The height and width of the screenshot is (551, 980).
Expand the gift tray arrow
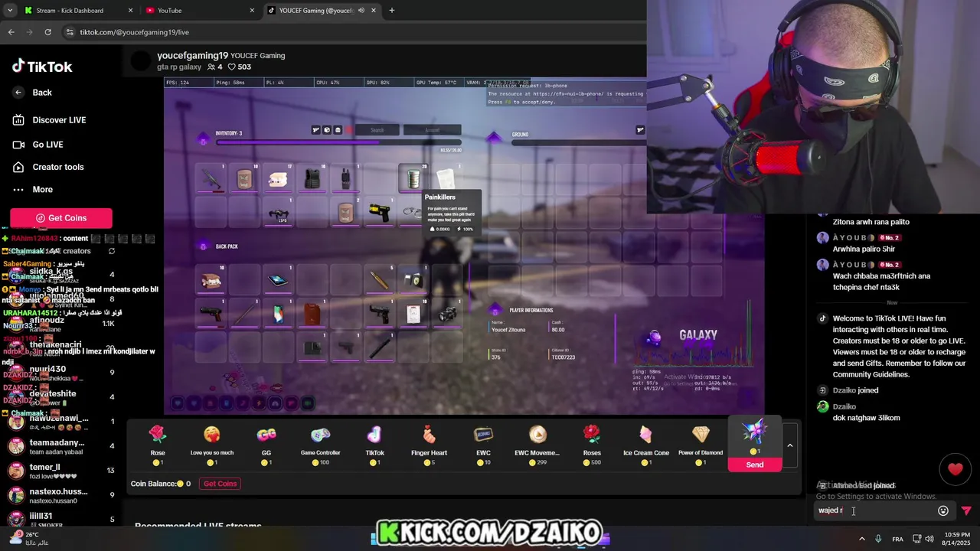click(790, 445)
